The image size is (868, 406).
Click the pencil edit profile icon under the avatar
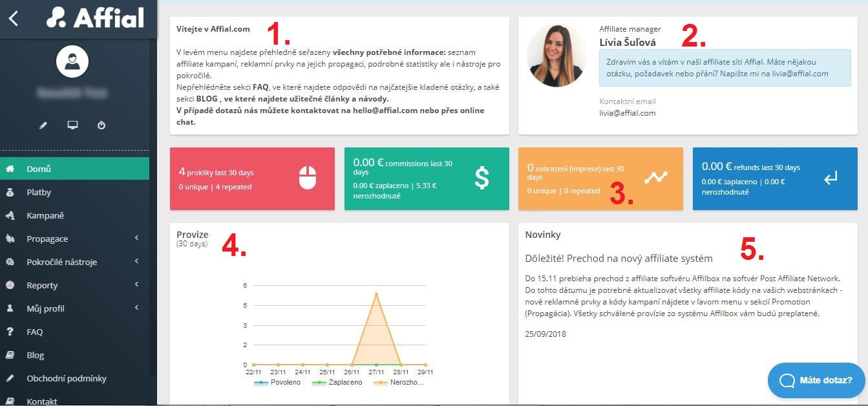[43, 125]
